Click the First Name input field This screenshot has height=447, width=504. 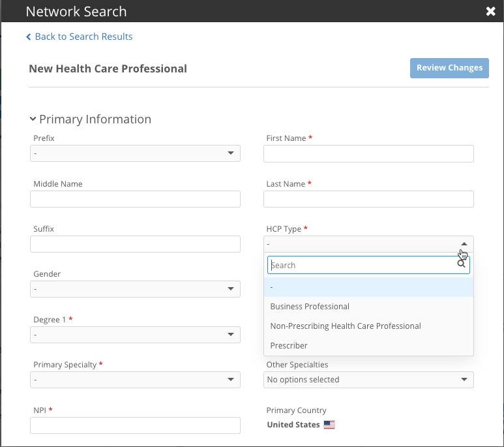click(x=368, y=153)
